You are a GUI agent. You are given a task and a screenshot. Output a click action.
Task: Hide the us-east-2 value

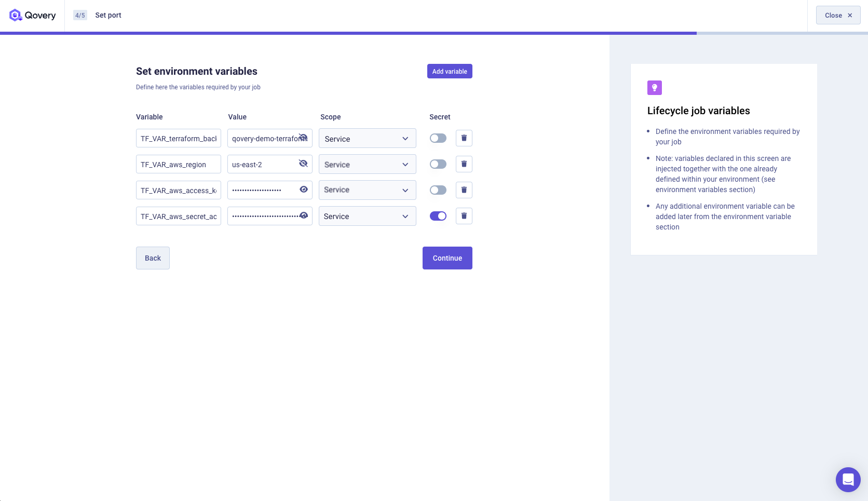[x=303, y=164]
